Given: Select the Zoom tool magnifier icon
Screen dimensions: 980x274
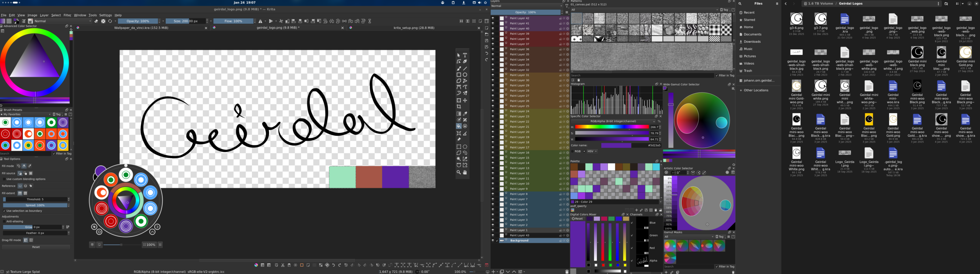Looking at the screenshot, I should (459, 172).
